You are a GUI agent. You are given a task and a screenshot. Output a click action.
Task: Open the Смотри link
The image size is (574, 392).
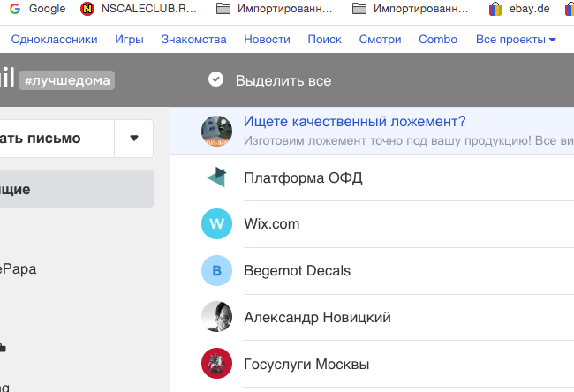click(x=380, y=39)
